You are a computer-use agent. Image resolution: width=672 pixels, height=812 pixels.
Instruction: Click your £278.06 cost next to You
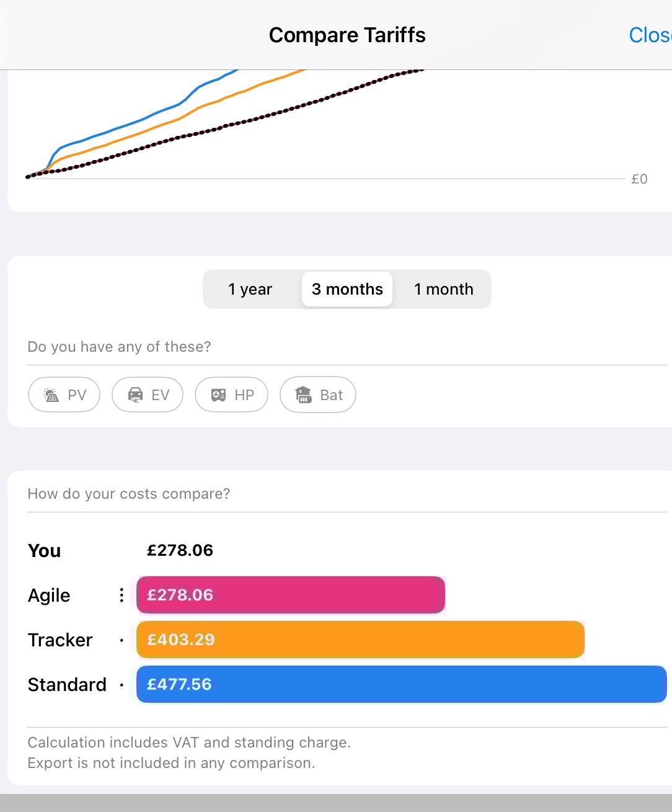tap(180, 550)
